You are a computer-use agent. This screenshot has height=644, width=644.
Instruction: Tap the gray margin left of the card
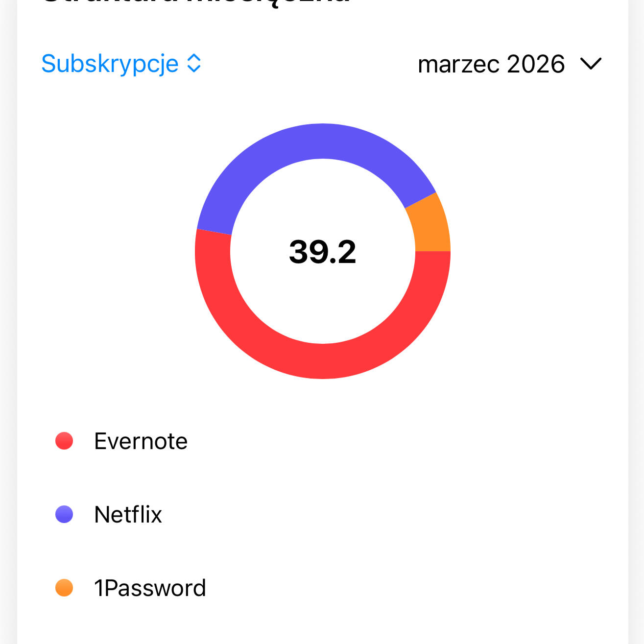(x=8, y=318)
